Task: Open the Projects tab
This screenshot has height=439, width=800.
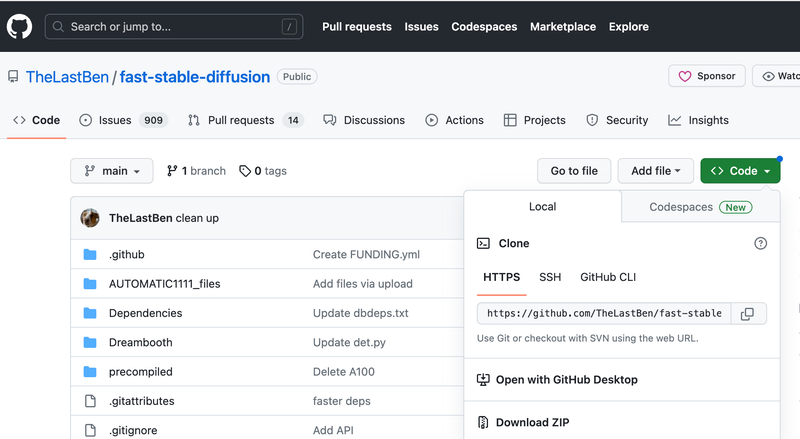Action: pyautogui.click(x=535, y=120)
